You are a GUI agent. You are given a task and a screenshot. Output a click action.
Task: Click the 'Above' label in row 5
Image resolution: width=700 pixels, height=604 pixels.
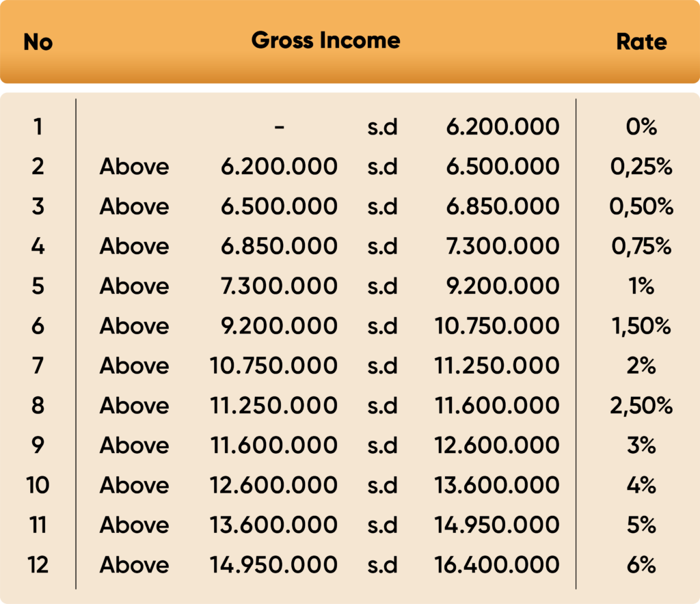134,286
